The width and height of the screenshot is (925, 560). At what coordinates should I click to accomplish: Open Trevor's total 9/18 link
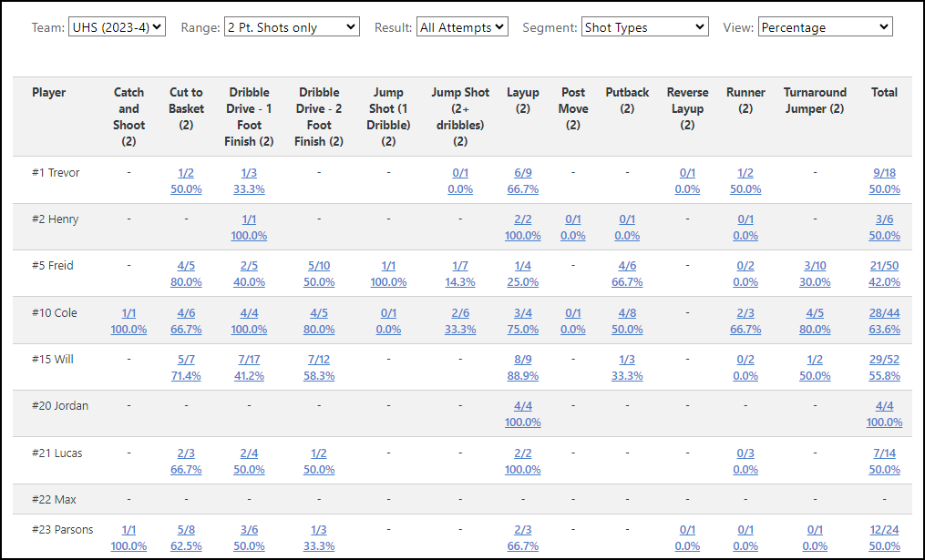884,173
